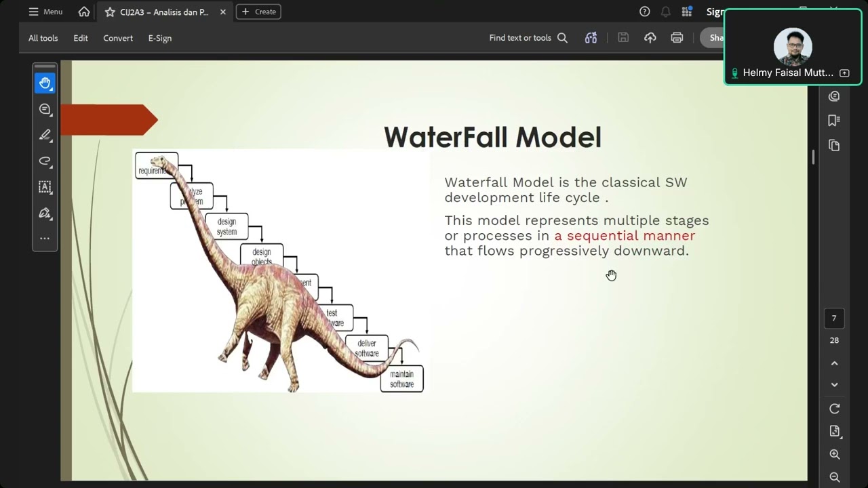Image resolution: width=868 pixels, height=488 pixels.
Task: Click the Zoom out magnifier icon
Action: [x=834, y=477]
